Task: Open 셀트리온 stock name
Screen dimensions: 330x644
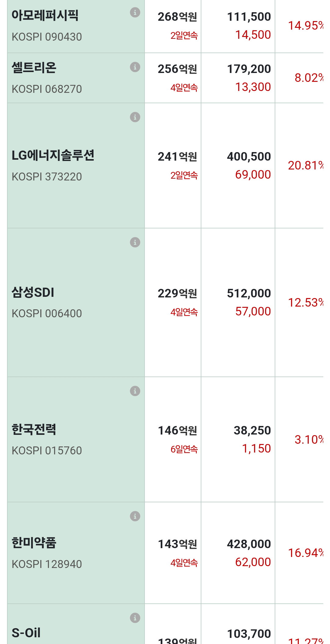Action: pyautogui.click(x=34, y=67)
